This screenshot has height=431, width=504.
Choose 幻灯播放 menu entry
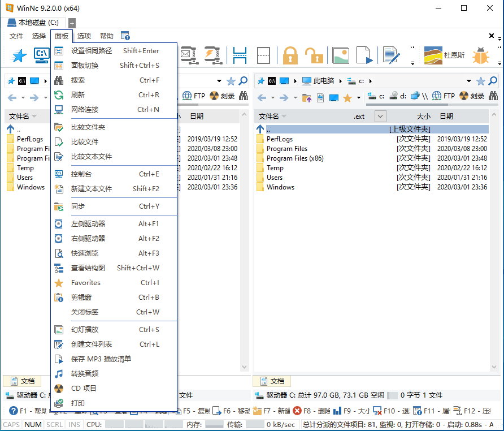point(114,330)
